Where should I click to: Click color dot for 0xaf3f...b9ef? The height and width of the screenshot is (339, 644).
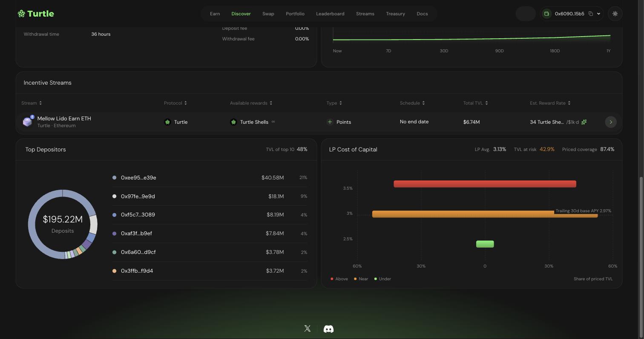pos(114,234)
